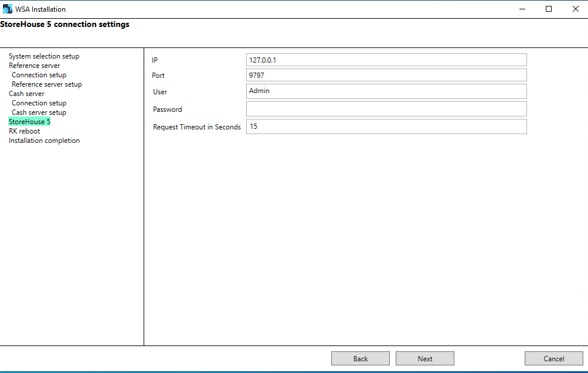Viewport: 588px width, 373px height.
Task: Cancel the WSA installation
Action: click(x=554, y=358)
